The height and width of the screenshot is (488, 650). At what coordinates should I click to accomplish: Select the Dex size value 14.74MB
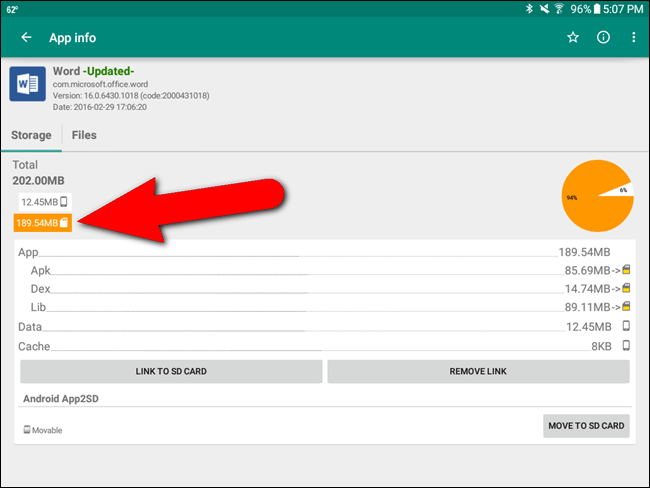click(x=587, y=289)
